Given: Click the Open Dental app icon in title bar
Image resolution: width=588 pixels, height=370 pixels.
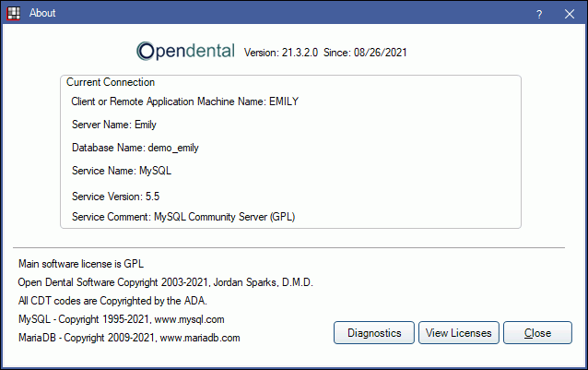Looking at the screenshot, I should [x=14, y=13].
